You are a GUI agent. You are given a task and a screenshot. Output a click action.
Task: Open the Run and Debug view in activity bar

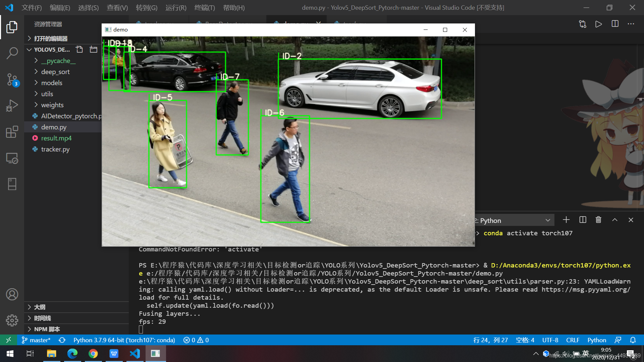pyautogui.click(x=12, y=106)
